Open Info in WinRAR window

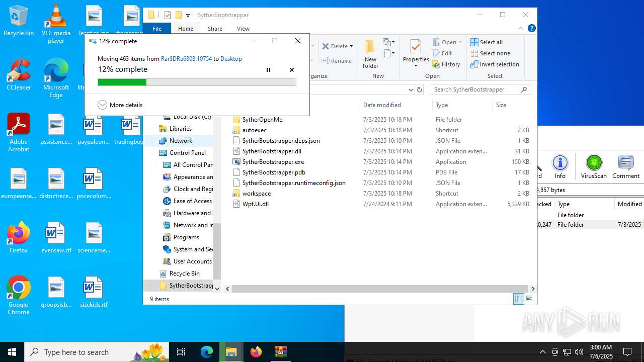click(560, 167)
